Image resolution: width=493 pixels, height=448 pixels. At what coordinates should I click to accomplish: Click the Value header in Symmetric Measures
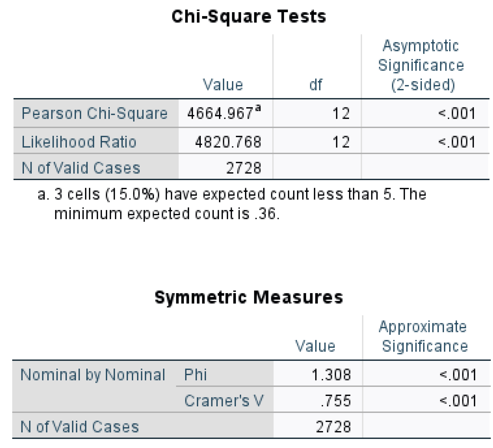pos(315,346)
